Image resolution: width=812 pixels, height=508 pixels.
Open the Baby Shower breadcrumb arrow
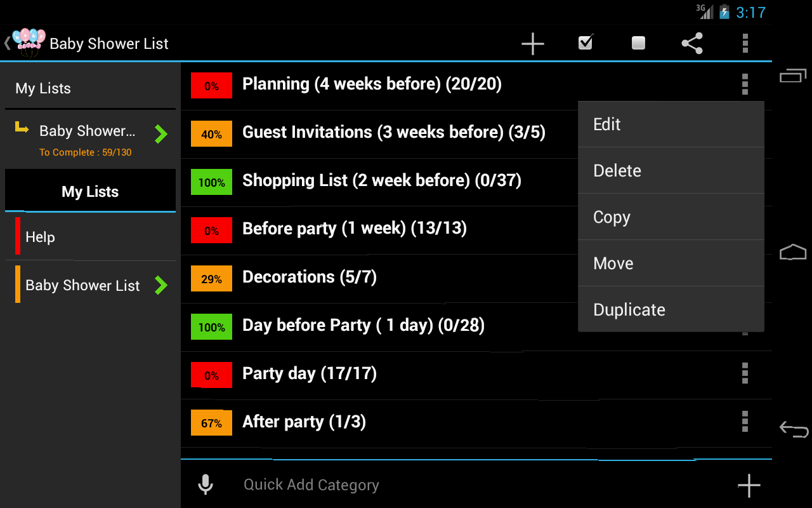(x=161, y=134)
